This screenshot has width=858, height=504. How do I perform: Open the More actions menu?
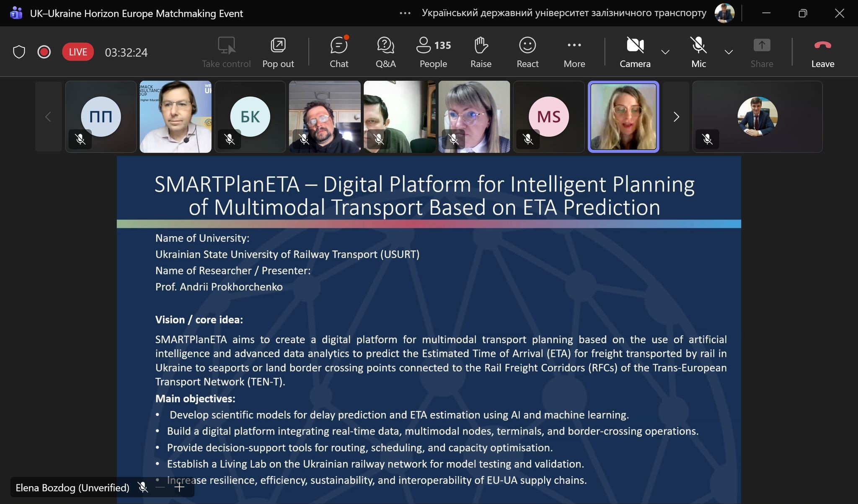tap(574, 52)
